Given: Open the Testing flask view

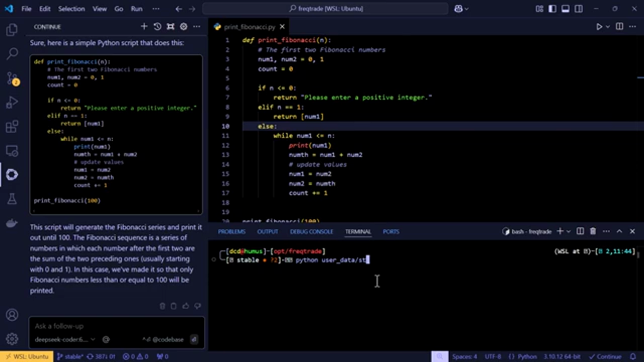Looking at the screenshot, I should tap(12, 199).
